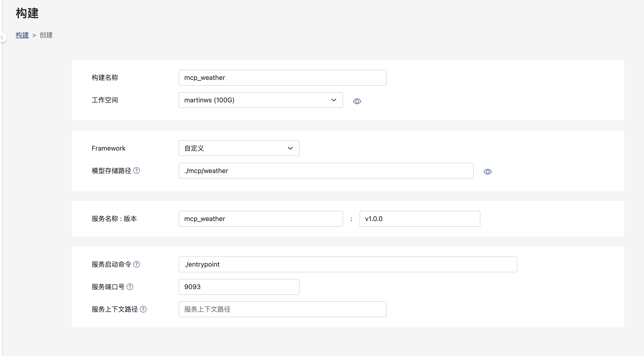Click the ./entrypoint start command field
Screen dimensions: 644x356
pos(348,264)
